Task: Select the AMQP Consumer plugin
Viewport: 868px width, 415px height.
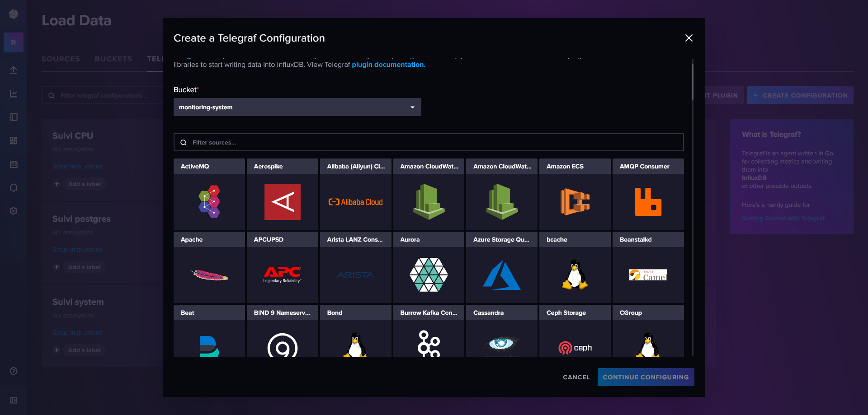Action: [648, 202]
